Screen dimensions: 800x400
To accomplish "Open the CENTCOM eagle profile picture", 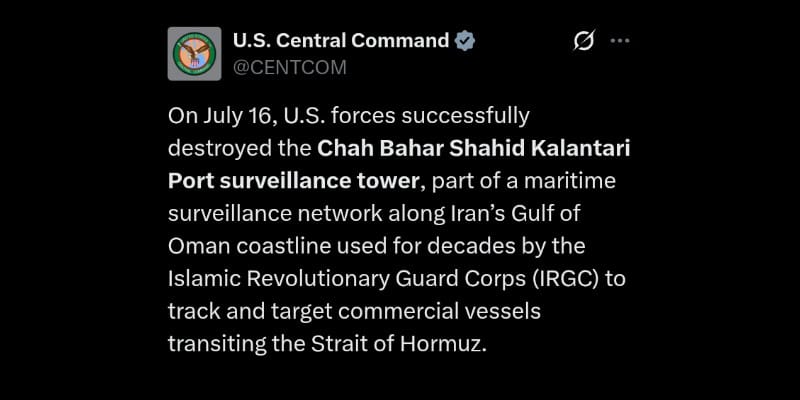I will point(194,54).
